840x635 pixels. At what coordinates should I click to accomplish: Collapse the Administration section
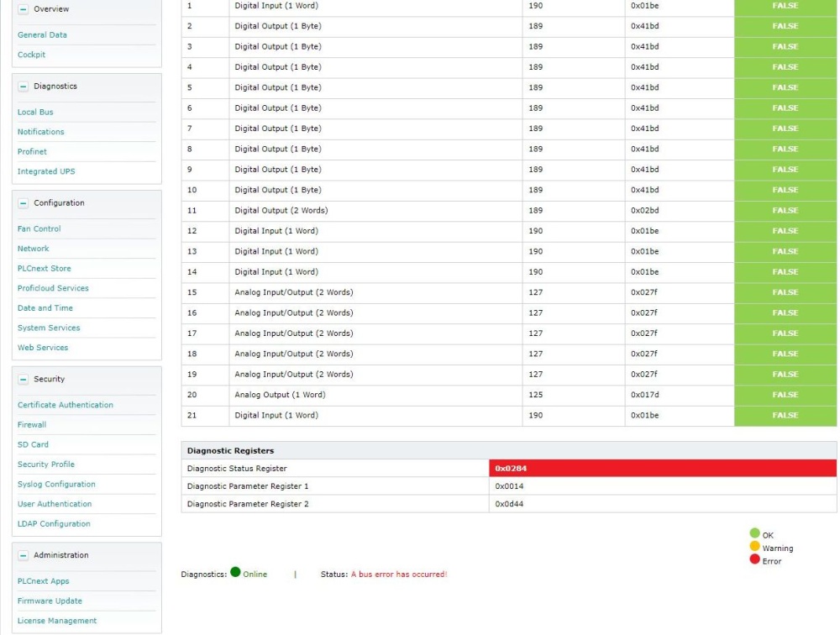(23, 556)
